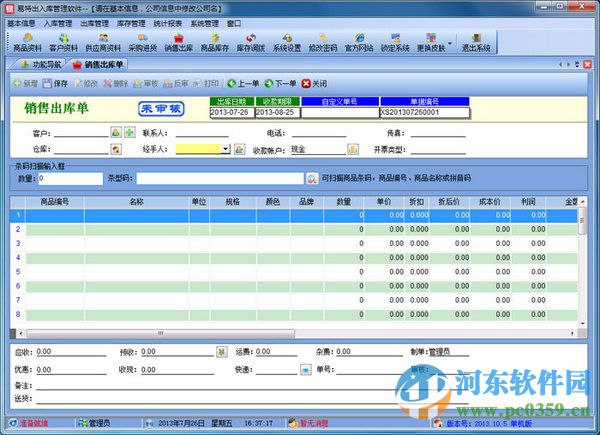The width and height of the screenshot is (600, 435).
Task: Click the 商品编号 column header
Action: tap(55, 202)
